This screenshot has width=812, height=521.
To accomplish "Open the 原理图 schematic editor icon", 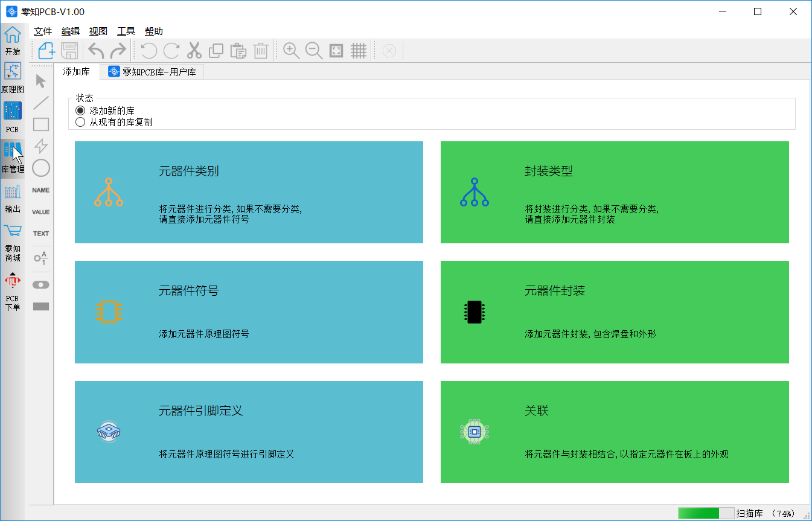I will click(x=12, y=77).
